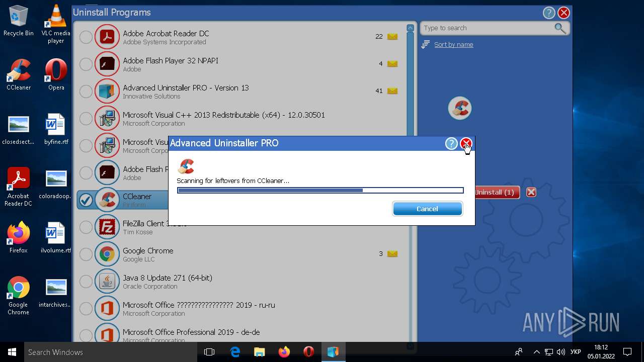The height and width of the screenshot is (362, 644).
Task: Check the Google Chrome program checkbox
Action: click(x=86, y=254)
